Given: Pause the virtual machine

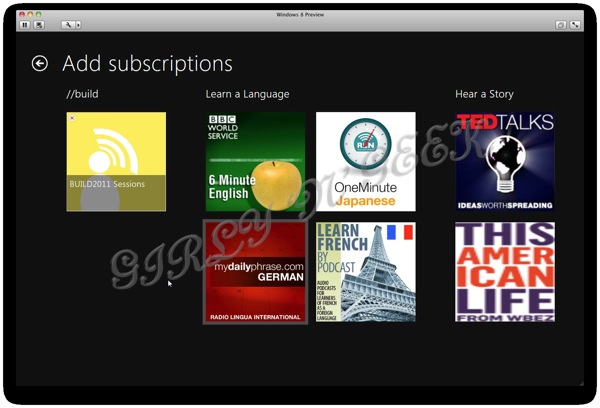Looking at the screenshot, I should [25, 25].
